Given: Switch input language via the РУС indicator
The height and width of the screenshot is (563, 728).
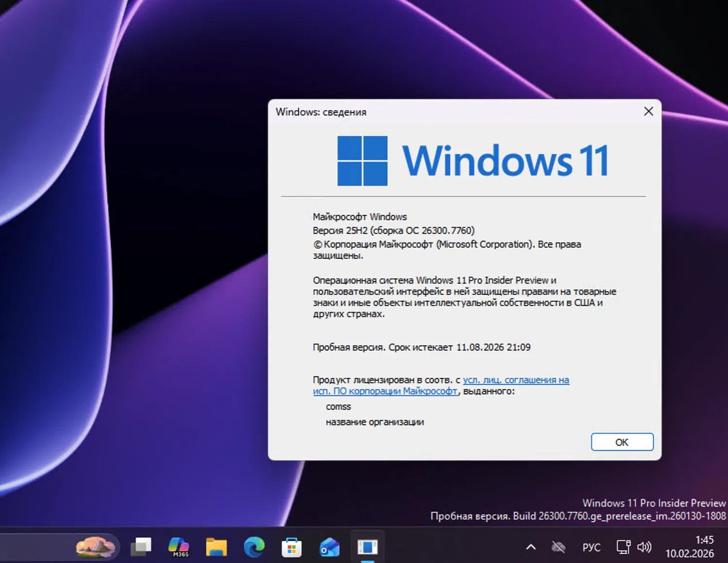Looking at the screenshot, I should 591,547.
